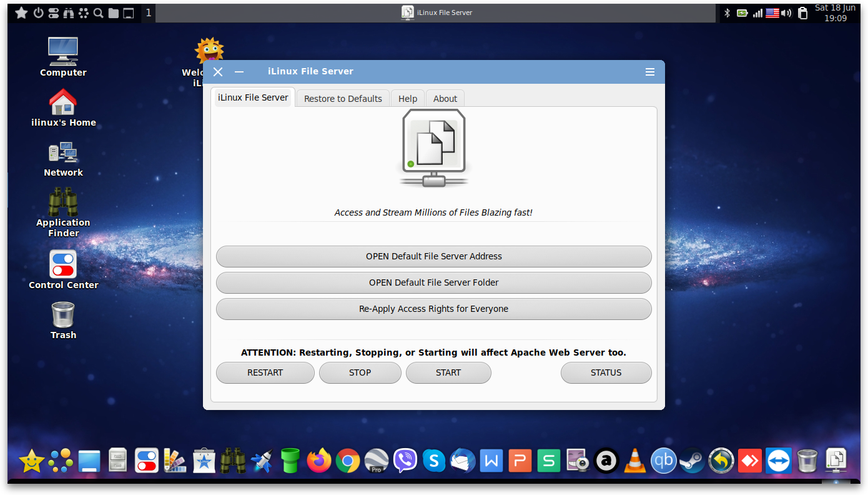Launch WPS Writer from the dock

(491, 462)
